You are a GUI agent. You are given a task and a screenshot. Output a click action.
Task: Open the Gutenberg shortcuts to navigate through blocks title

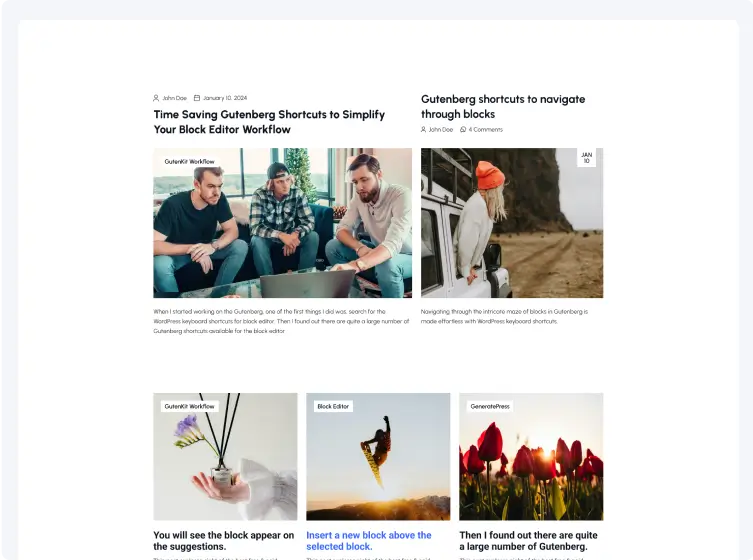(503, 107)
